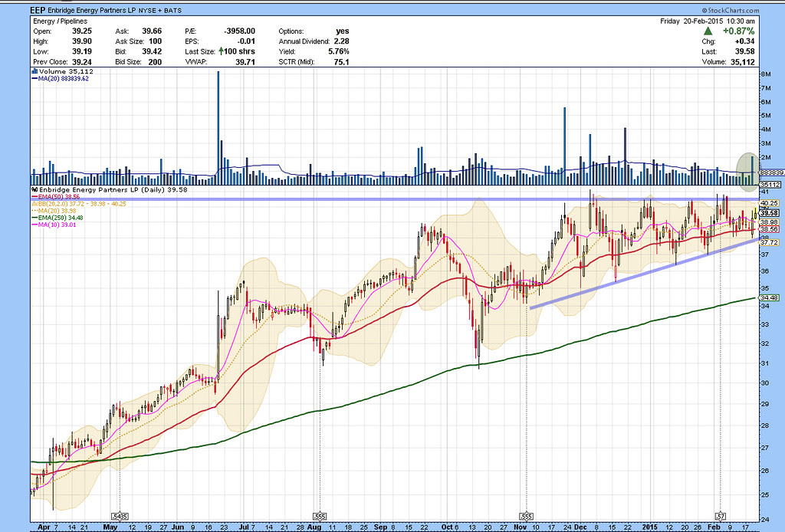Click the Low value 39.19

click(81, 51)
